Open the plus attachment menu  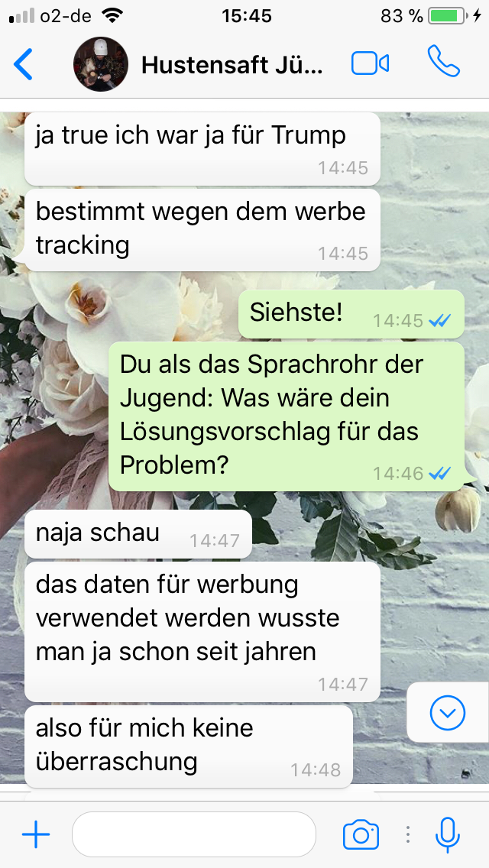tap(36, 834)
